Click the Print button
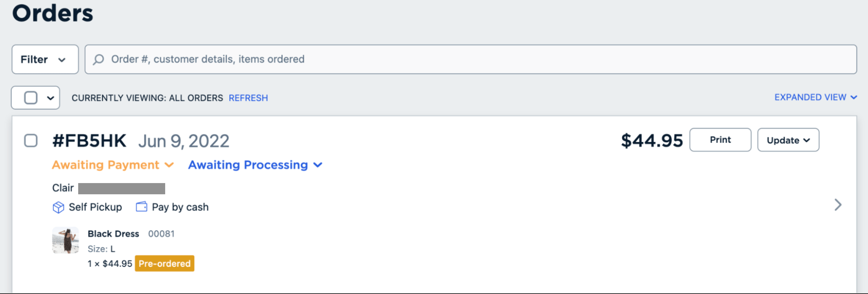 click(720, 140)
